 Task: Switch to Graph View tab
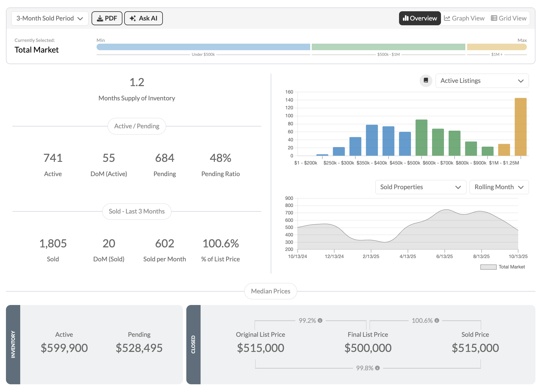point(464,18)
